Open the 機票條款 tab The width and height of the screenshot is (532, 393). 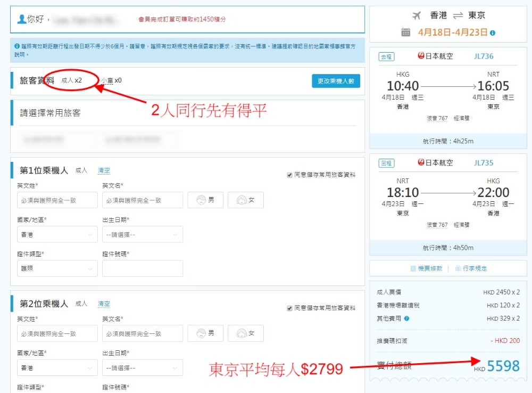click(x=427, y=268)
